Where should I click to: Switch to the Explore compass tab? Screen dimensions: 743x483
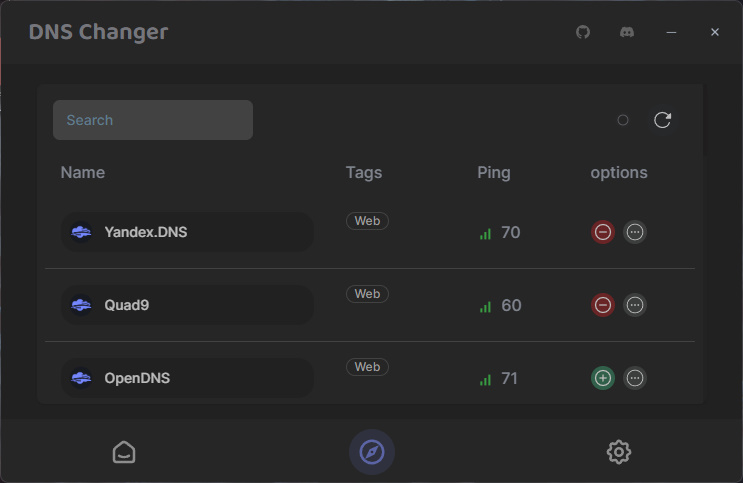pyautogui.click(x=372, y=452)
